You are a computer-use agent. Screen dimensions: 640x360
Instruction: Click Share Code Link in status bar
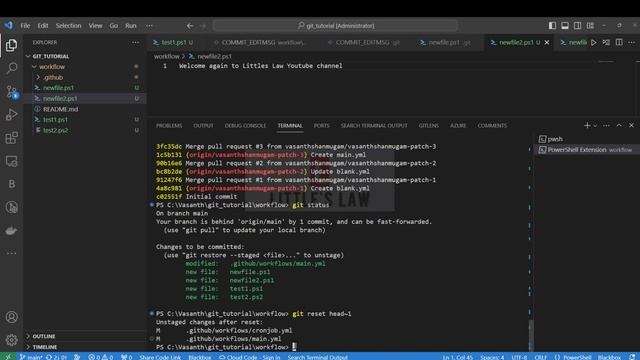pyautogui.click(x=160, y=357)
